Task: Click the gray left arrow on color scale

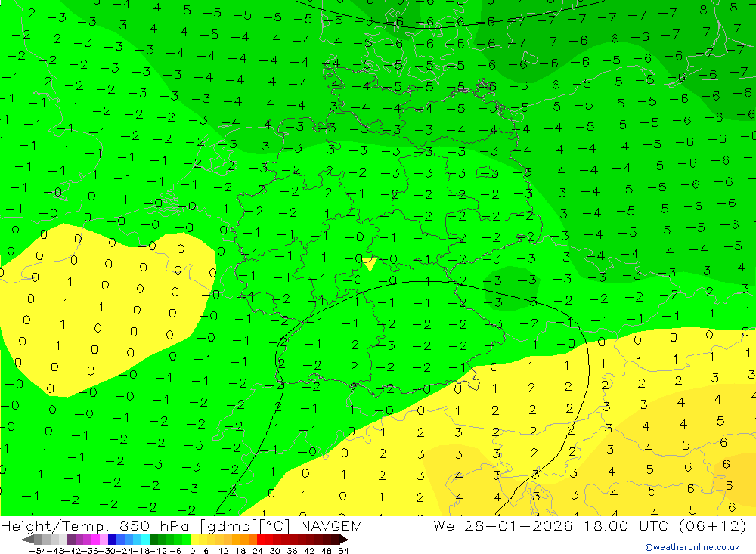Action: tap(27, 540)
